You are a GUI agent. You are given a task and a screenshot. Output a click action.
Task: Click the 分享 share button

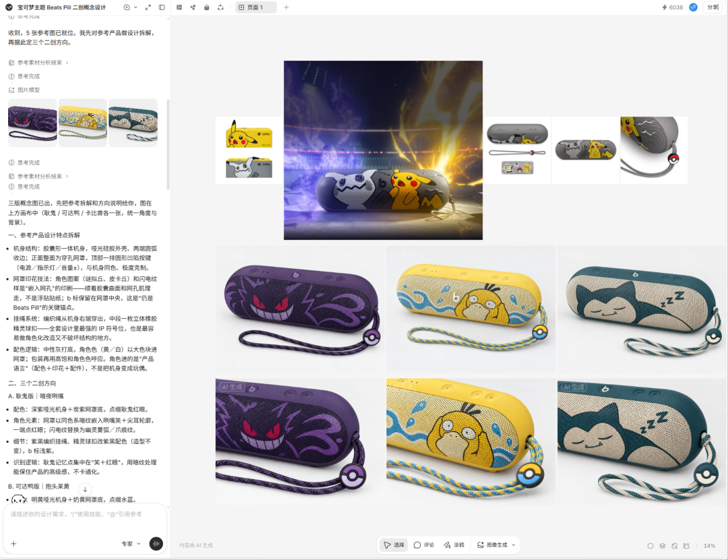coord(712,7)
